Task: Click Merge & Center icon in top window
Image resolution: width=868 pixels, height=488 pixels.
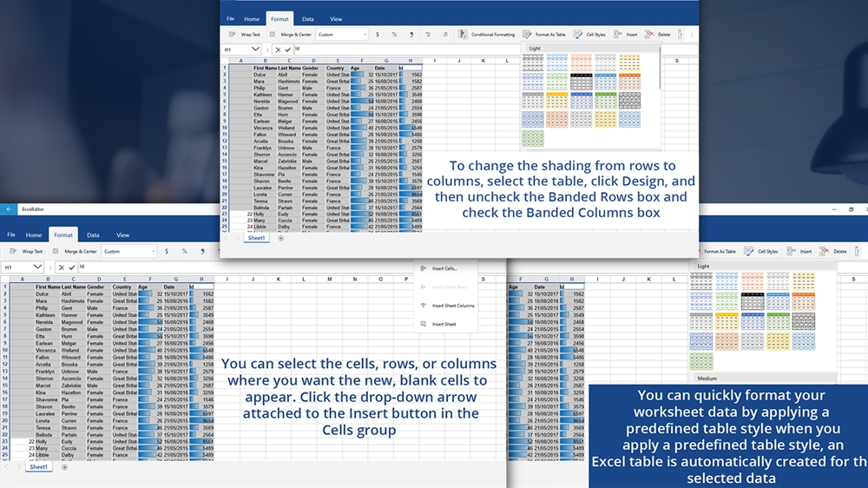Action: pyautogui.click(x=273, y=35)
